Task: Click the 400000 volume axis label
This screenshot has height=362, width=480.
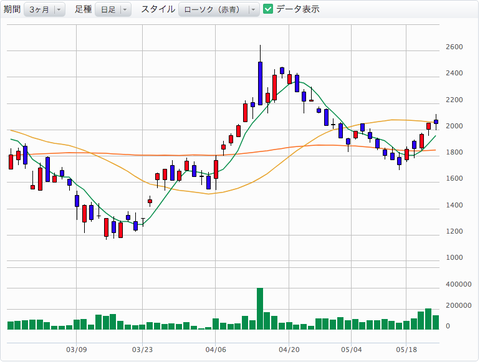Action: click(x=458, y=284)
